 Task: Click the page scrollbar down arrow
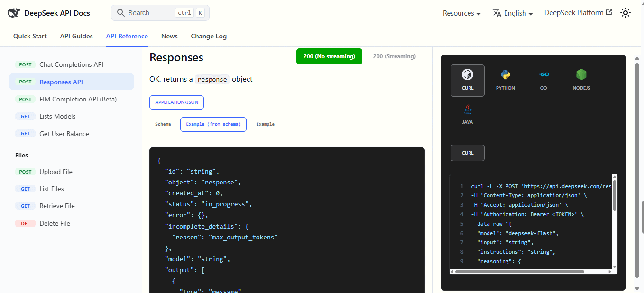click(637, 287)
